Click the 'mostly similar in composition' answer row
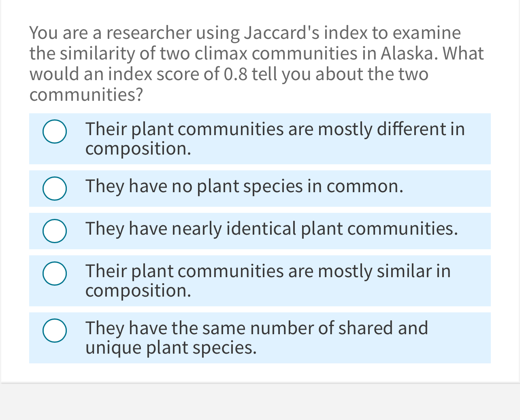Screen dimensions: 520x420 pos(259,280)
